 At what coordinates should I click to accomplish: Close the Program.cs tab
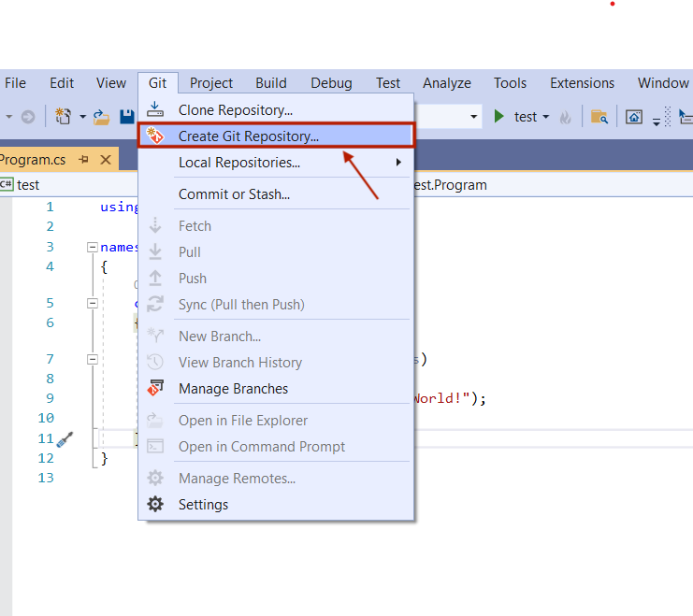[x=105, y=160]
